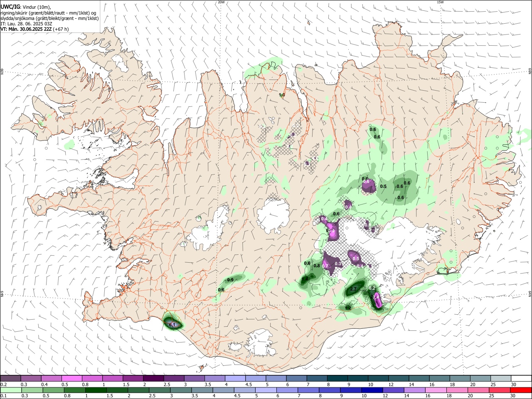This screenshot has height=399, width=532.
Task: Click the '0.9' precipitation value on the map
Action: pos(230,280)
